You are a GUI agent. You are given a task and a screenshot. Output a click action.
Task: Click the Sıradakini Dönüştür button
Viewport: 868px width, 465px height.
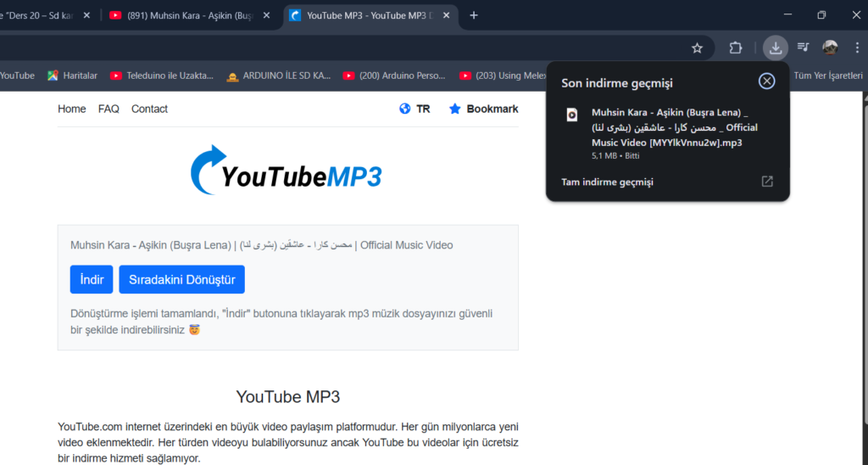pos(182,279)
